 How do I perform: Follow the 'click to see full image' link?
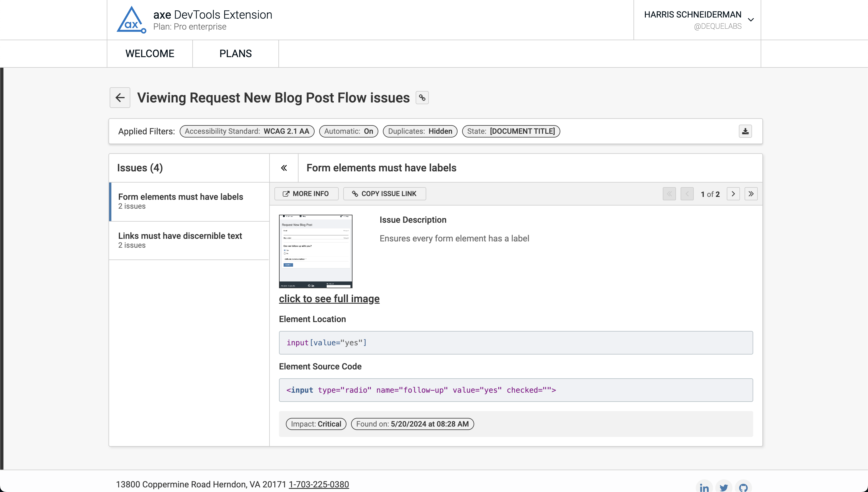coord(329,299)
